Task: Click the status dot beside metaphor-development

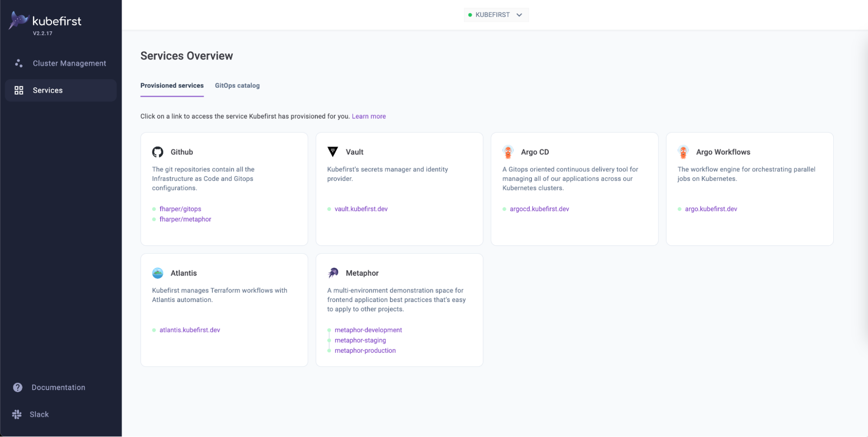Action: tap(329, 330)
